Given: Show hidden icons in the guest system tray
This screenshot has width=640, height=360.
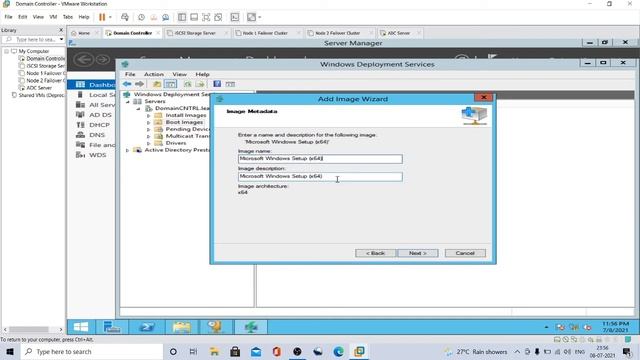Looking at the screenshot, I should 547,327.
